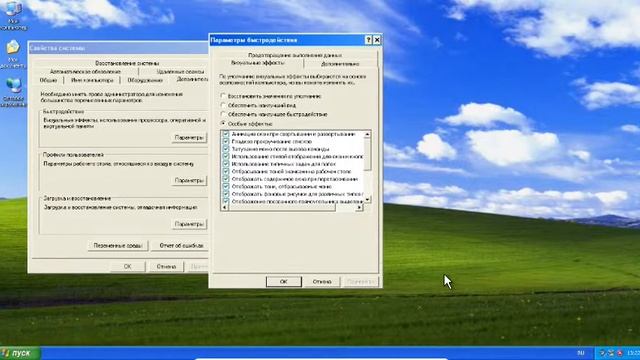Switch to Оборудование tab
Image resolution: width=640 pixels, height=360 pixels.
click(145, 80)
